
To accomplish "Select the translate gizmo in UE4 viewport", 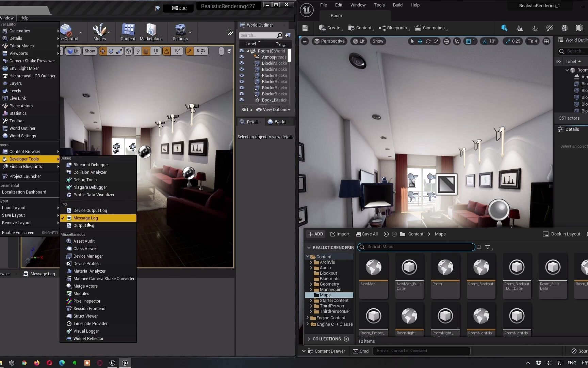I will click(x=102, y=51).
